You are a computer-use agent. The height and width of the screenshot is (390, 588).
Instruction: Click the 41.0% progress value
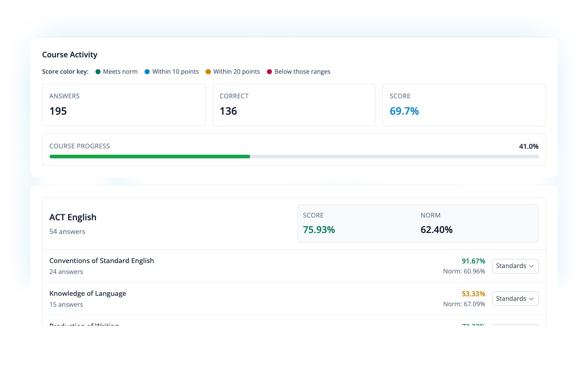pyautogui.click(x=529, y=147)
